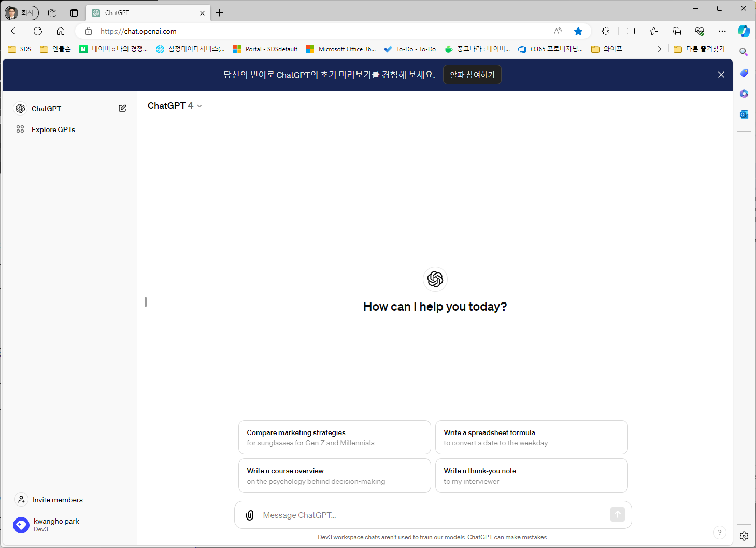Viewport: 756px width, 548px height.
Task: Dismiss the Korean alpha preview banner
Action: tap(721, 75)
